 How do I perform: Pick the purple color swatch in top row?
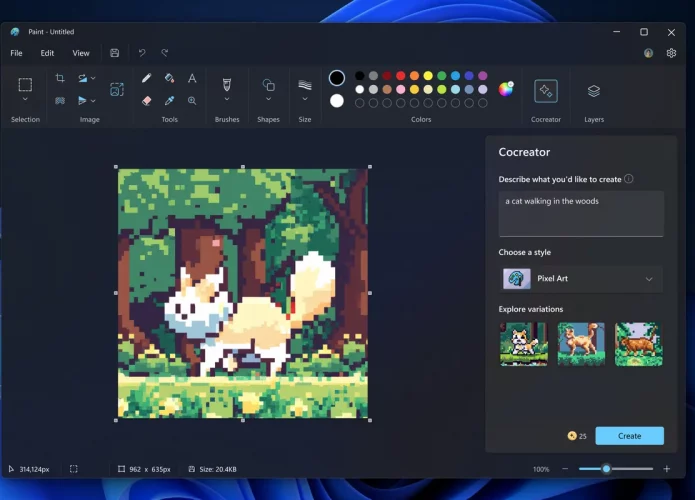click(x=483, y=76)
